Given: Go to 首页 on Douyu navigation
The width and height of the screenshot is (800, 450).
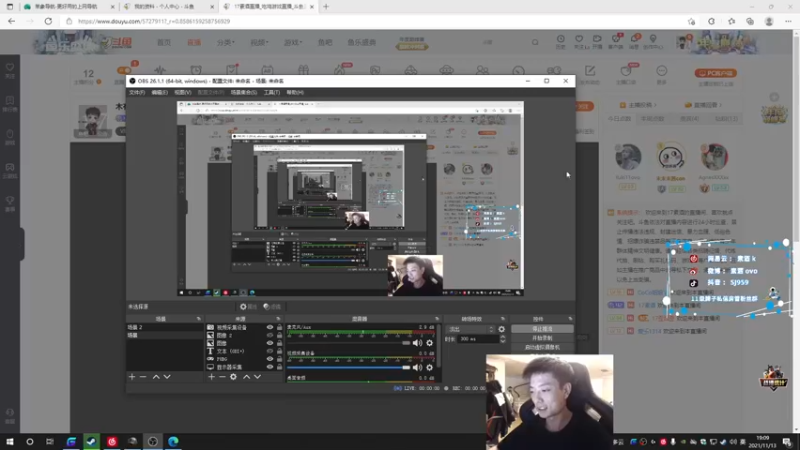Looking at the screenshot, I should click(164, 42).
